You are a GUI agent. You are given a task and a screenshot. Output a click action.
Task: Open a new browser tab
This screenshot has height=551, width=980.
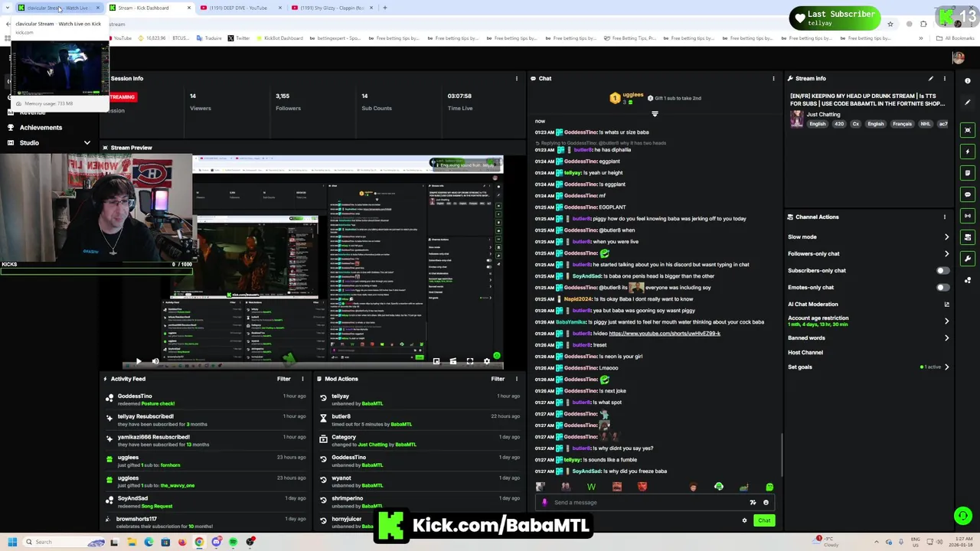click(385, 8)
